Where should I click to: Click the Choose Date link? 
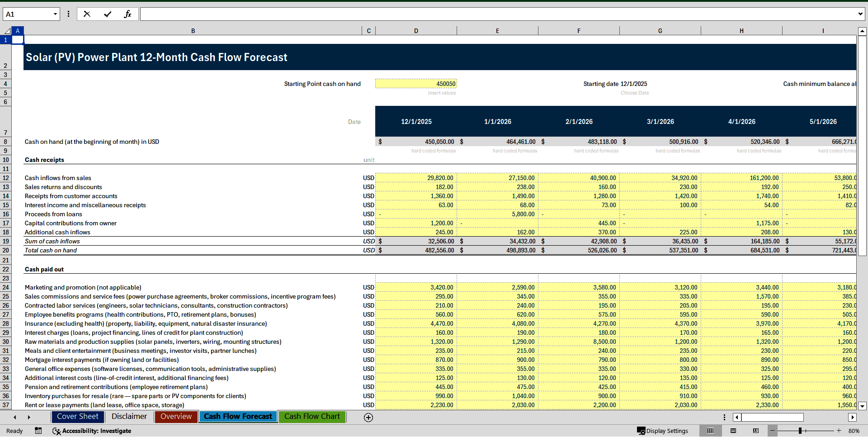tap(635, 93)
